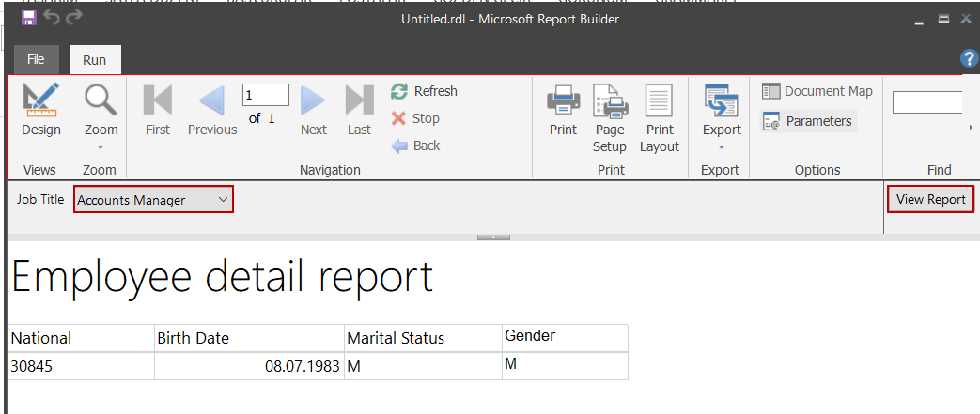Toggle Print Layout view
This screenshot has width=980, height=414.
(x=660, y=117)
